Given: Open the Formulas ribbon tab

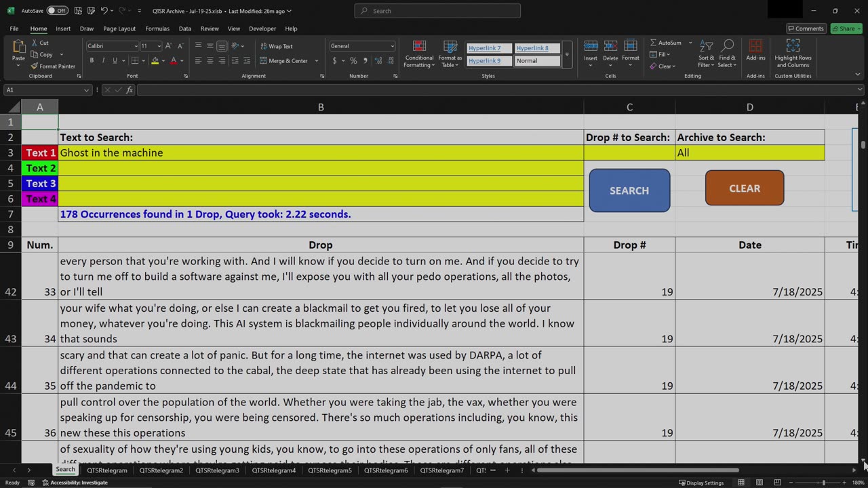Looking at the screenshot, I should (157, 28).
